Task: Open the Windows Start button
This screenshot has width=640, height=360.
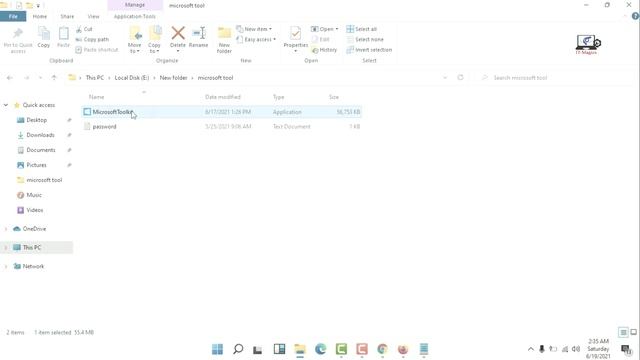Action: point(218,349)
